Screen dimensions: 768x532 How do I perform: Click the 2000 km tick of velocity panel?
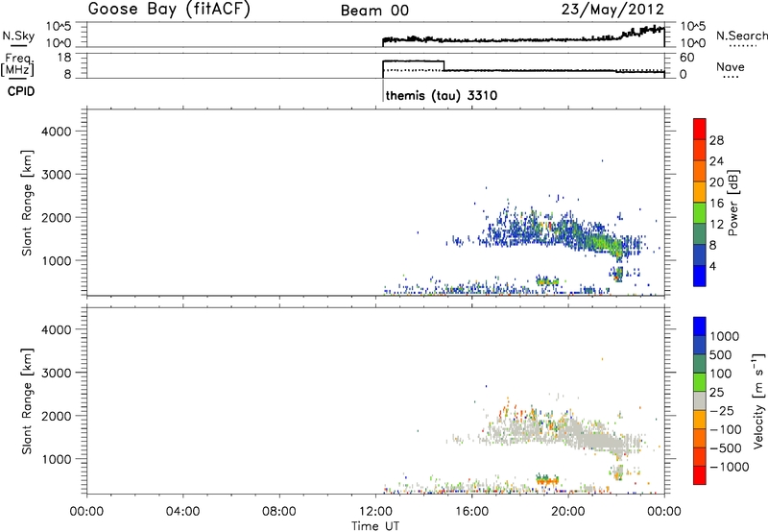pyautogui.click(x=57, y=416)
